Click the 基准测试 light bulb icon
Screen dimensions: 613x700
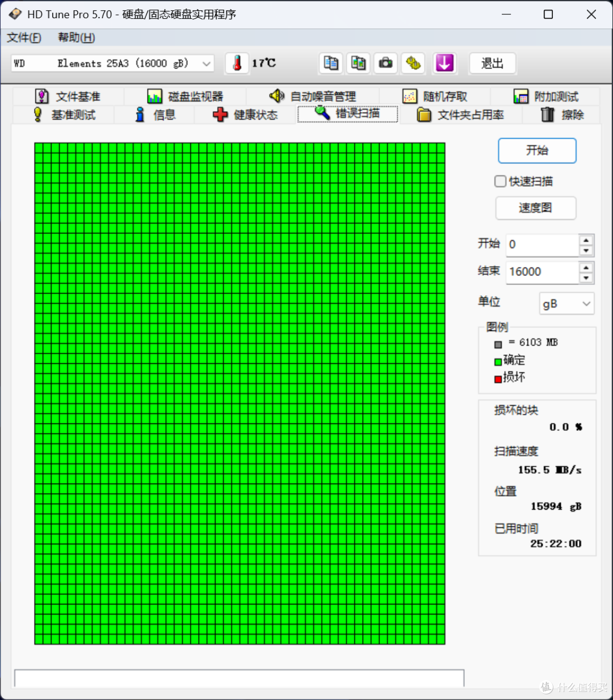pyautogui.click(x=37, y=115)
